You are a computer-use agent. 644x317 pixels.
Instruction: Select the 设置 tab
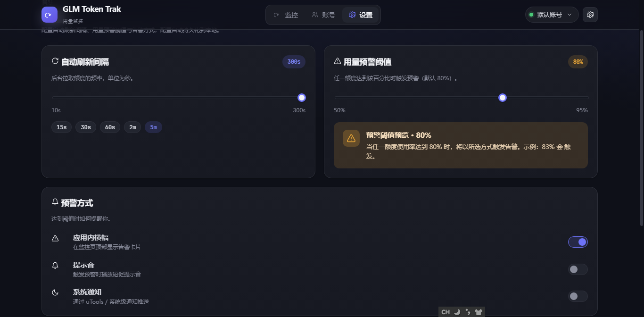tap(360, 15)
